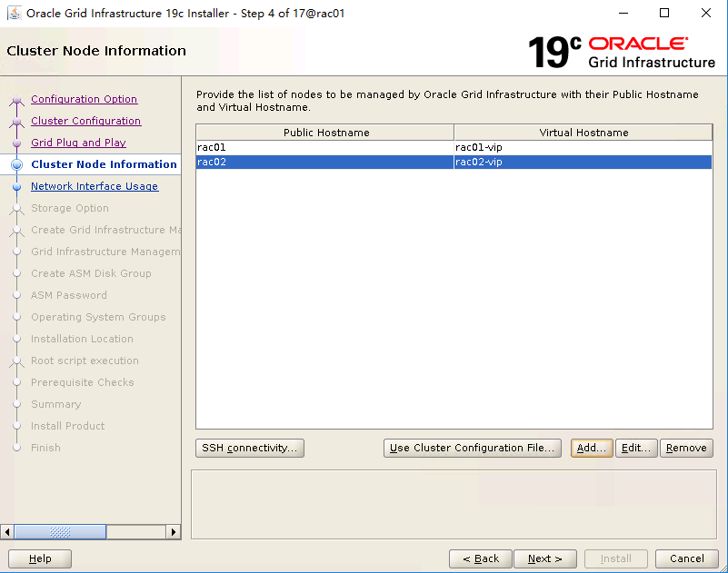Open the Configuration Option step link

tap(84, 99)
